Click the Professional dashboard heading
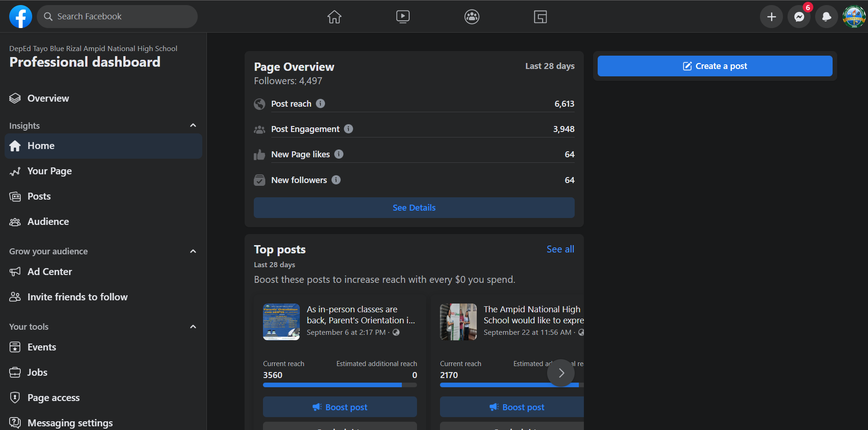The image size is (868, 430). [x=85, y=62]
